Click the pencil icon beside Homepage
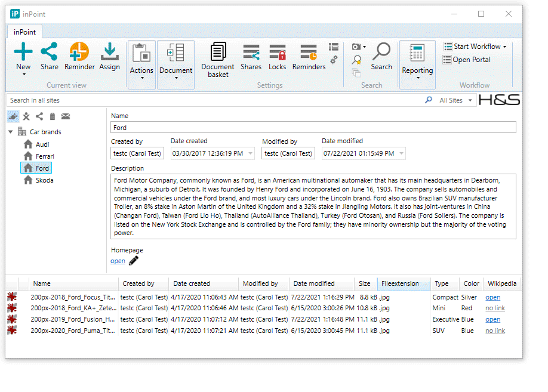The image size is (548, 392). pyautogui.click(x=134, y=261)
